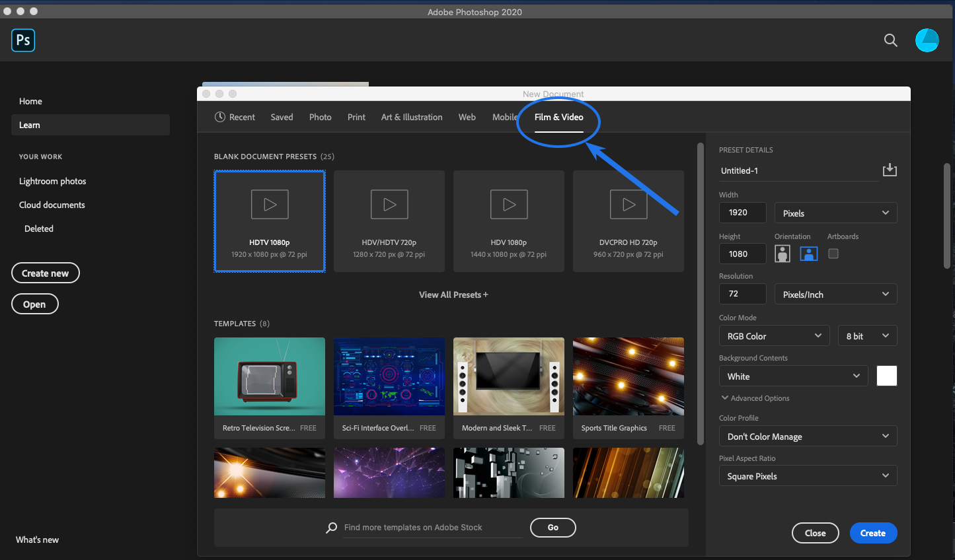Click the Find more templates search field
The image size is (955, 560).
[433, 528]
